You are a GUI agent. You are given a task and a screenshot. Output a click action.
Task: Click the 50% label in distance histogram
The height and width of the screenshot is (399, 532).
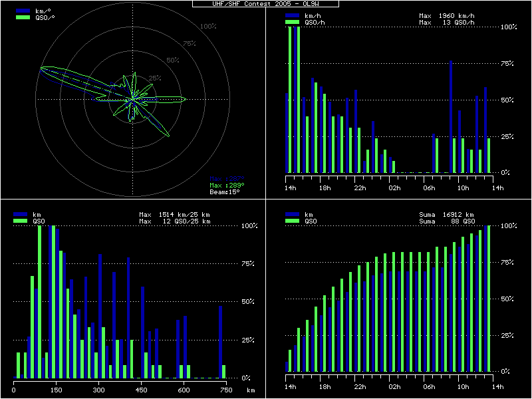pyautogui.click(x=247, y=302)
